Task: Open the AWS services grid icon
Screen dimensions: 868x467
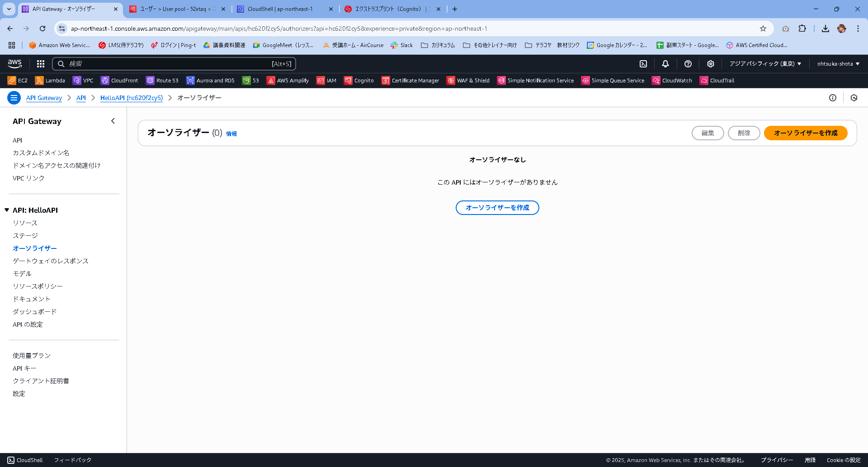Action: point(40,63)
